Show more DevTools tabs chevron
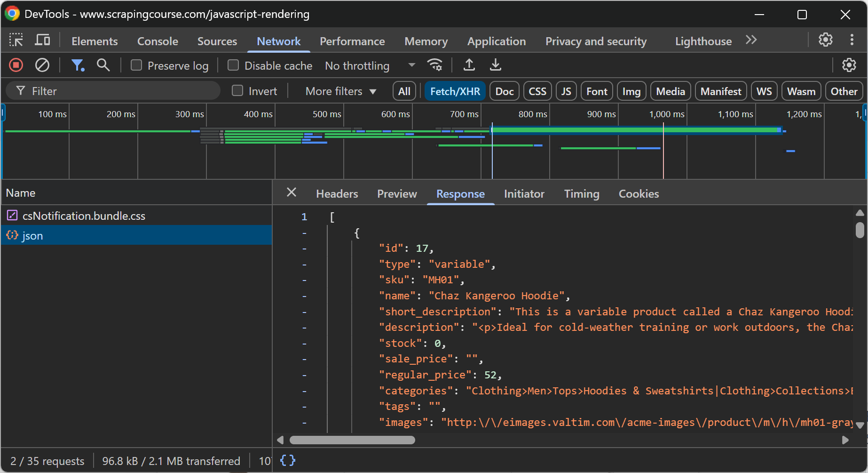The height and width of the screenshot is (473, 868). (751, 40)
